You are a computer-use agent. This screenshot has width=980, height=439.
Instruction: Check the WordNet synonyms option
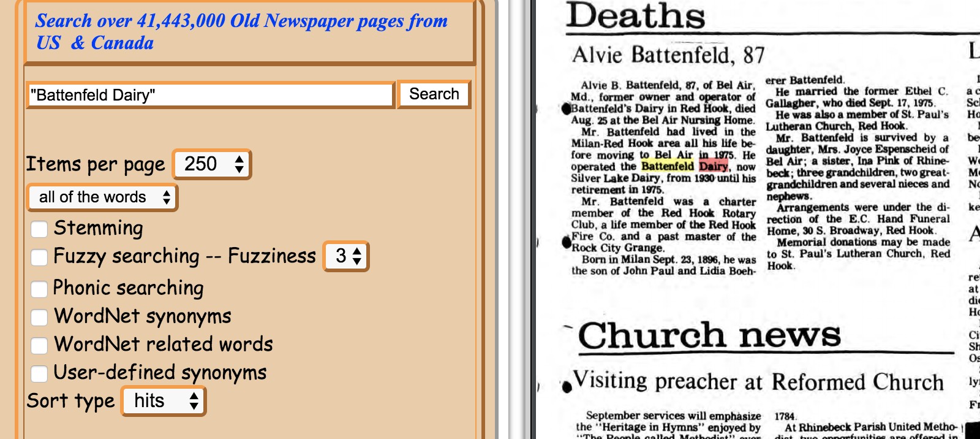click(x=39, y=317)
